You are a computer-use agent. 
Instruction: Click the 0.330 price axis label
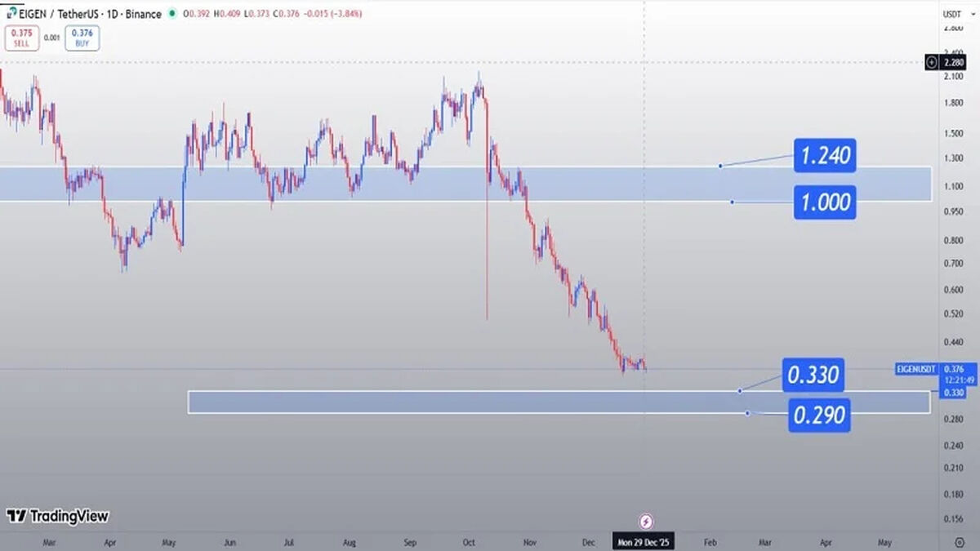951,393
